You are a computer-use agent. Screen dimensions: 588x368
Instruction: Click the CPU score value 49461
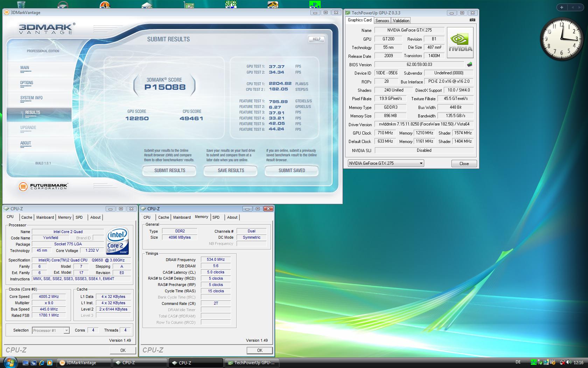(x=191, y=118)
